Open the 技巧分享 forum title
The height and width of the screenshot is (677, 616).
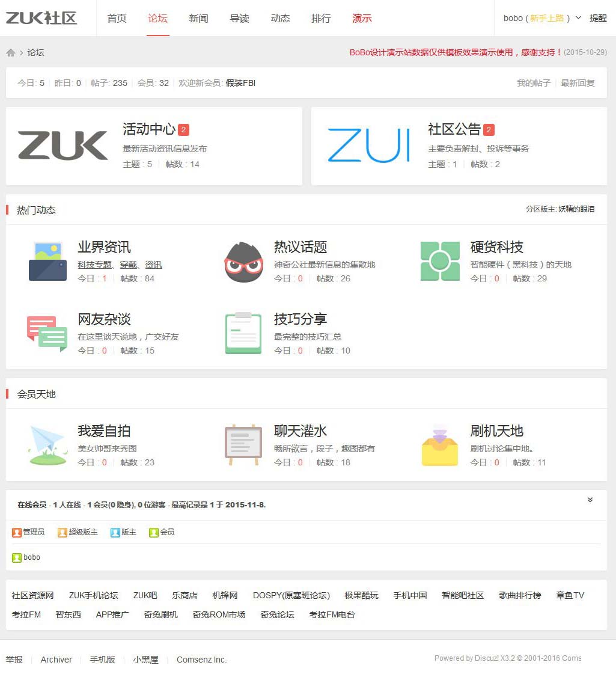pyautogui.click(x=300, y=319)
